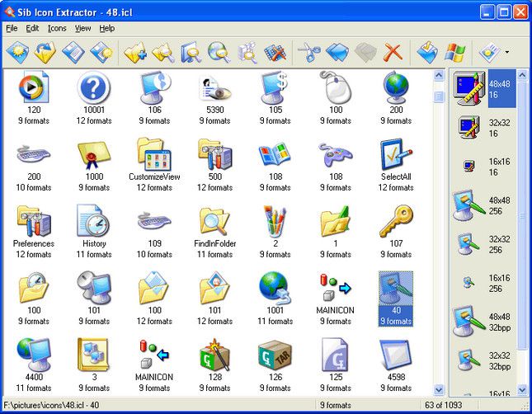Click the formats panel scroll-up arrow
The image size is (532, 414).
coord(522,75)
